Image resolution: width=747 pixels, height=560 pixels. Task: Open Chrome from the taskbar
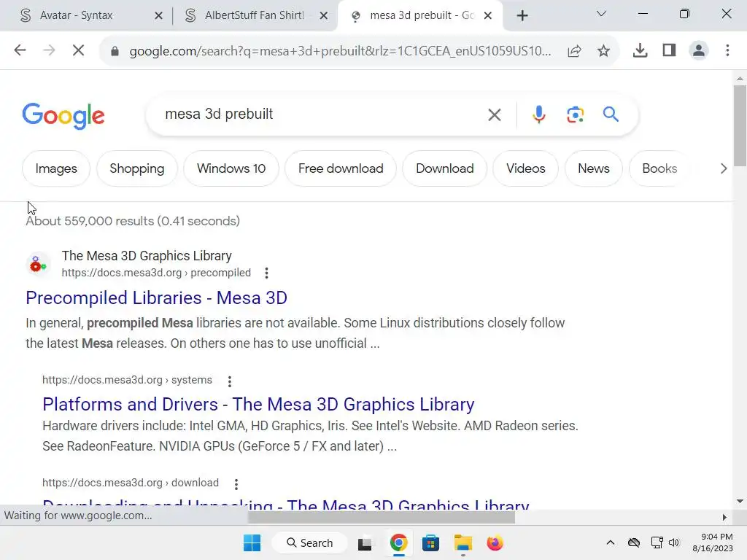(x=398, y=542)
